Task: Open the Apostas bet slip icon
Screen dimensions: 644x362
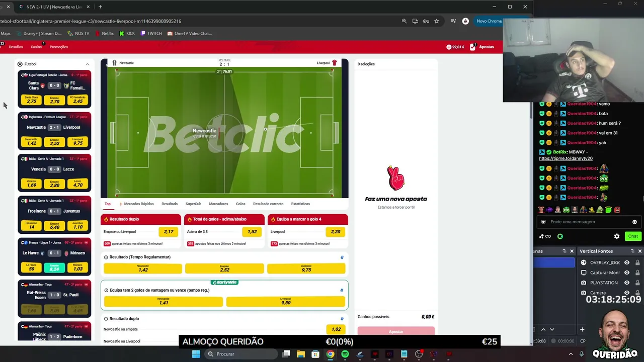Action: tap(472, 47)
